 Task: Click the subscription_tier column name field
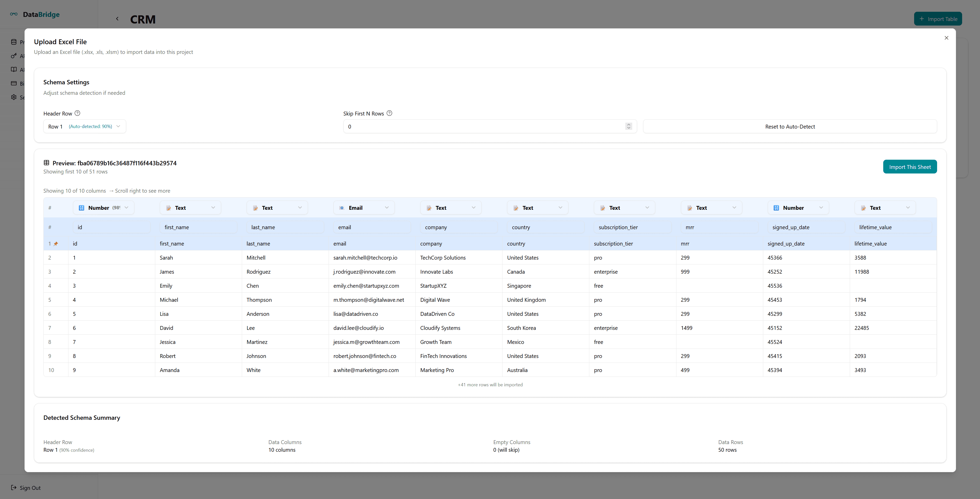coord(632,227)
